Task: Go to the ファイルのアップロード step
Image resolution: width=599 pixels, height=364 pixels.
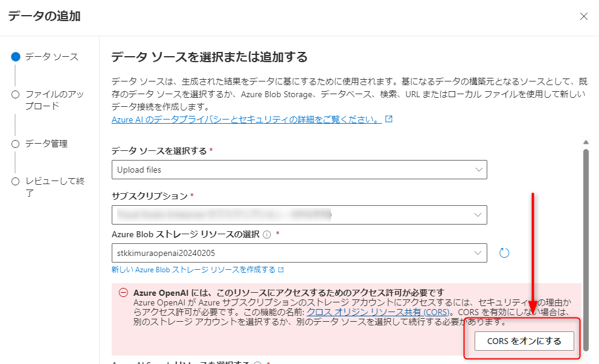Action: [x=48, y=100]
